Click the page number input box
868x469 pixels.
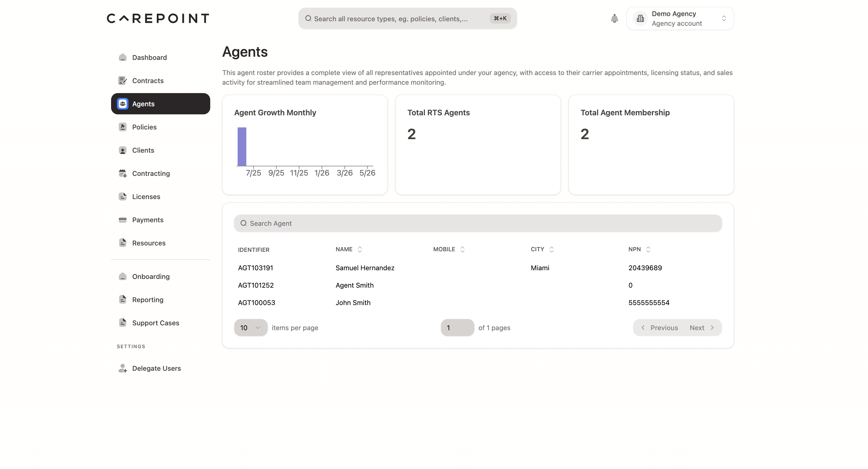pos(457,328)
